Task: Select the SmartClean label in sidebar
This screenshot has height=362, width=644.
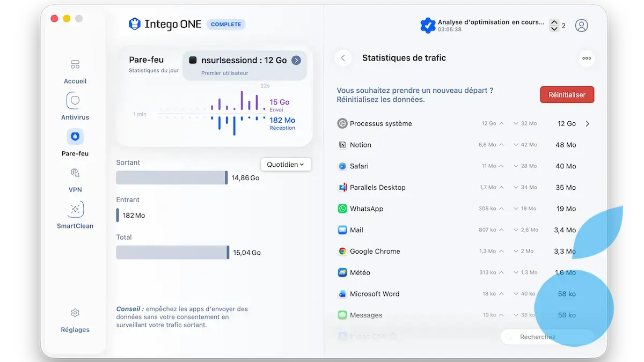Action: [75, 226]
